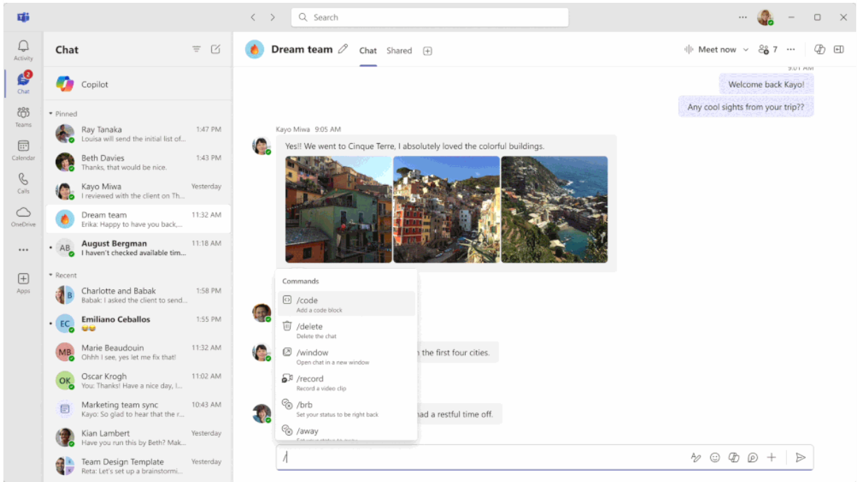Switch to the Shared tab
This screenshot has width=868, height=482.
[x=399, y=50]
